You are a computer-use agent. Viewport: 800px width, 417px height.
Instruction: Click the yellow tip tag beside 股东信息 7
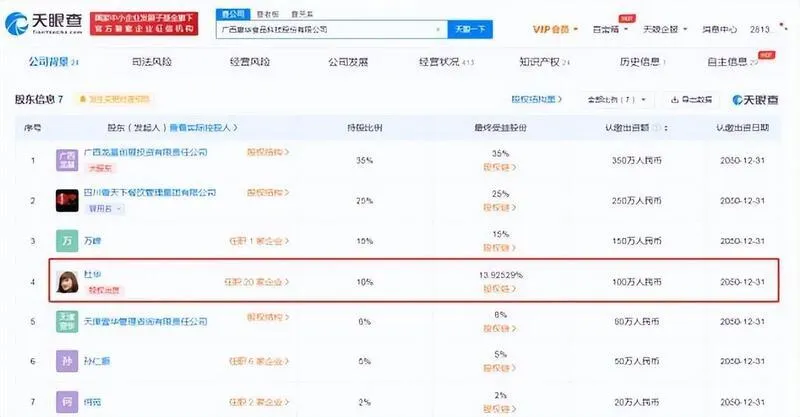(x=114, y=99)
